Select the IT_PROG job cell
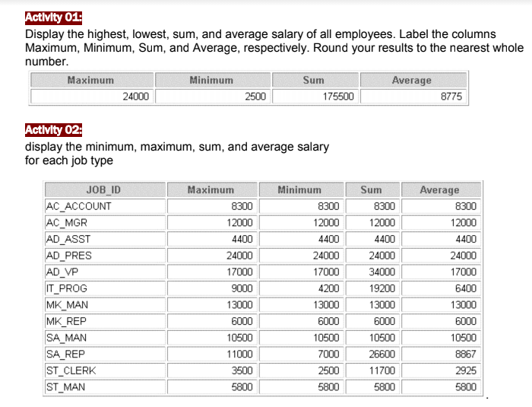 (105, 288)
